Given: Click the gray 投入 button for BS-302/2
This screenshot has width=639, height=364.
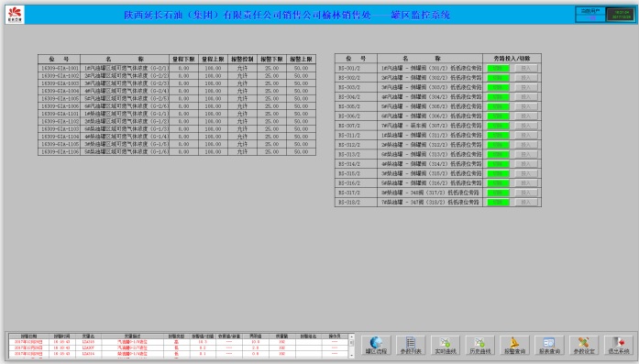Looking at the screenshot, I should 526,77.
